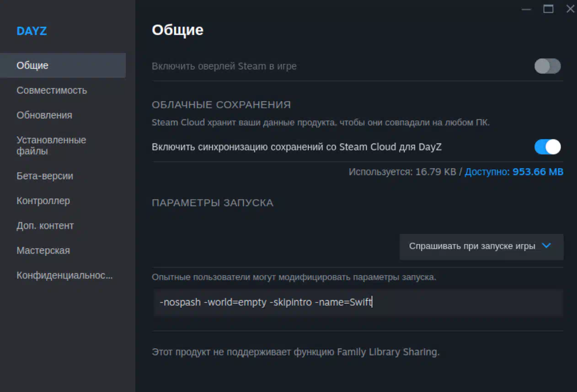Go to the Мастерская section

43,250
